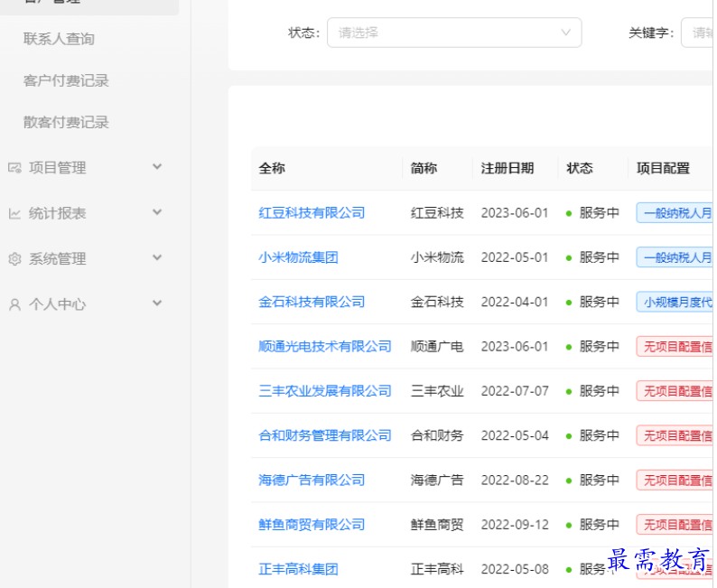Viewport: 717px width, 588px height.
Task: Click the 一般纳税人 tag for 红豆科技
Action: tap(675, 213)
